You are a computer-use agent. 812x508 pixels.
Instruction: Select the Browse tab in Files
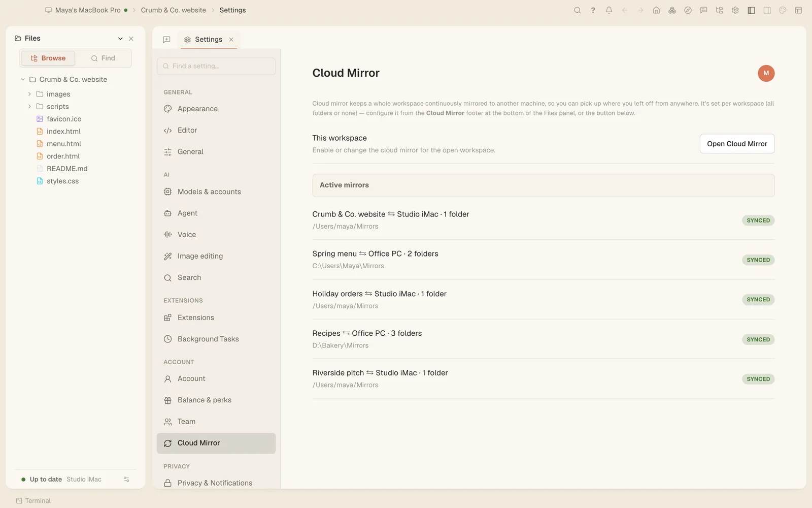(x=48, y=58)
